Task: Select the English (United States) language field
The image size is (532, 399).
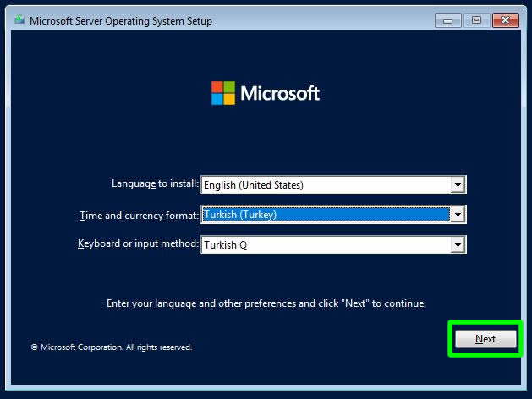Action: [326, 184]
